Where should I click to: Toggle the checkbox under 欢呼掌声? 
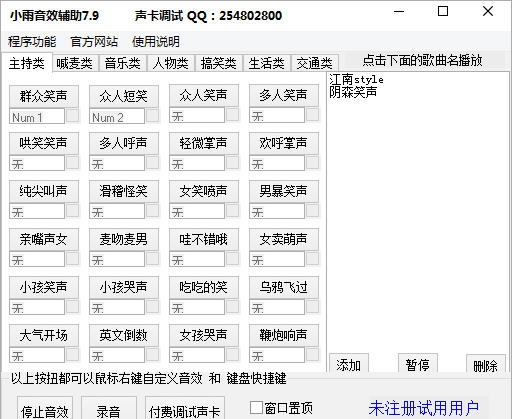(312, 163)
